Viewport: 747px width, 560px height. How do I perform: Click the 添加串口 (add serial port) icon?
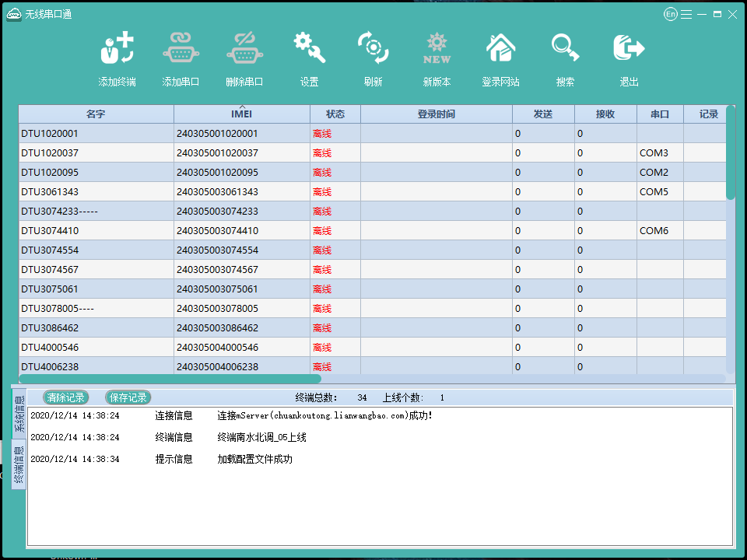pos(181,47)
